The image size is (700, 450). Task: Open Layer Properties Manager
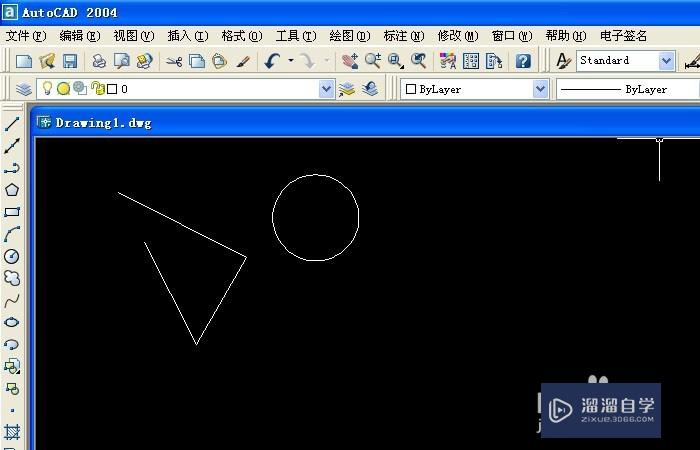(x=24, y=89)
